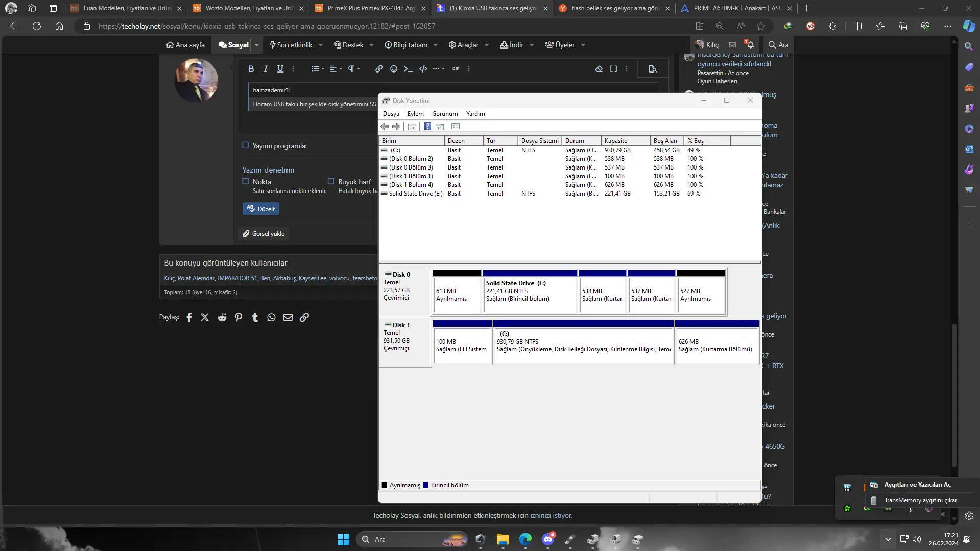Image resolution: width=980 pixels, height=551 pixels.
Task: Open the Dosya menu in Disk Yönetimi
Action: pyautogui.click(x=391, y=114)
